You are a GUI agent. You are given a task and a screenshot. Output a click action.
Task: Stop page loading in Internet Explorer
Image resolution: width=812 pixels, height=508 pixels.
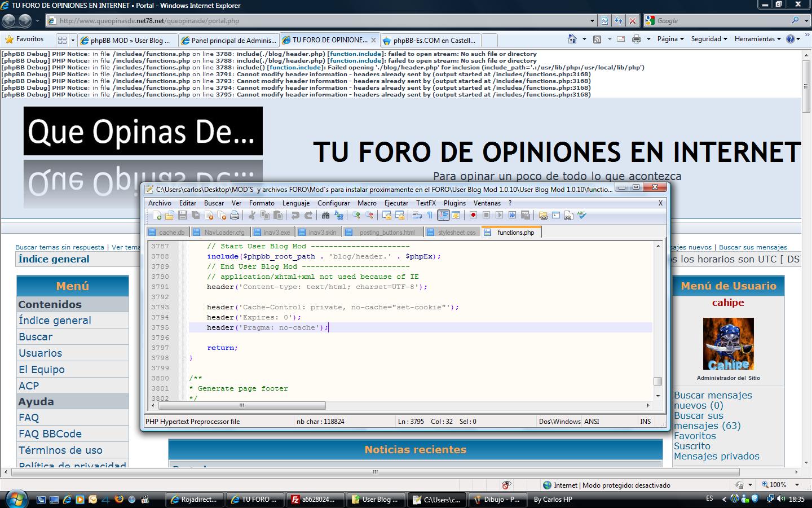click(x=633, y=21)
